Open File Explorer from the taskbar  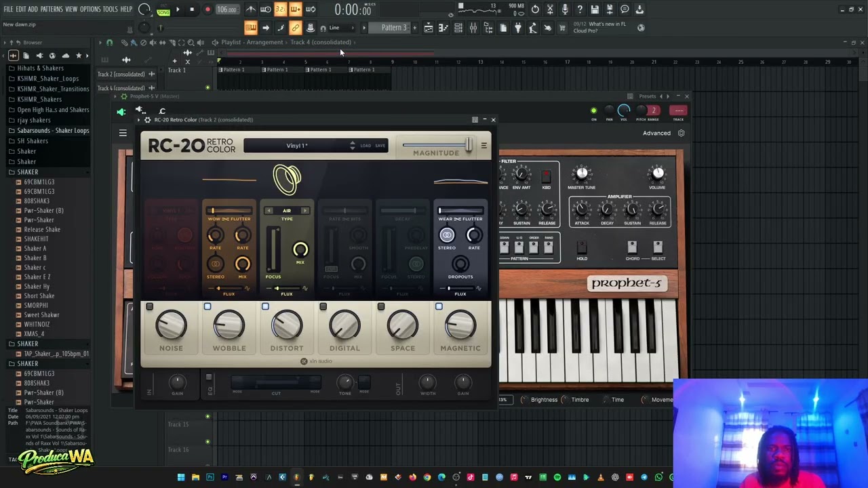tap(195, 478)
